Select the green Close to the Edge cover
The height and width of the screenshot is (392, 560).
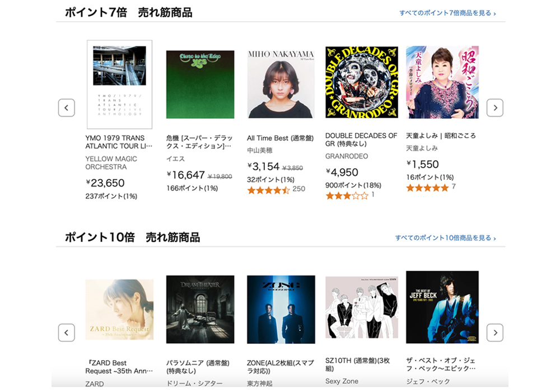[200, 84]
